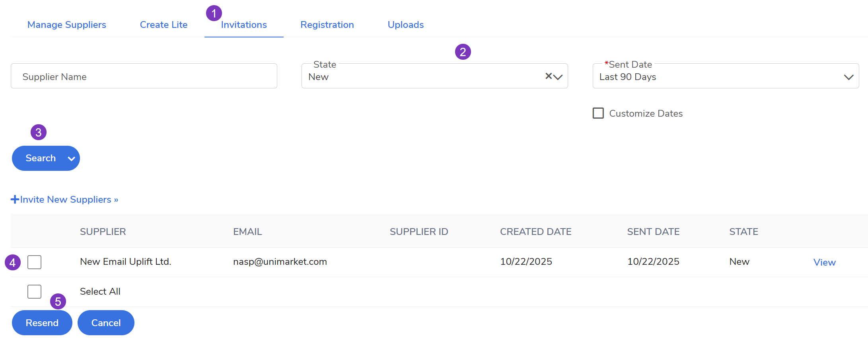The image size is (868, 346).
Task: Click the purple step 1 badge
Action: point(214,14)
